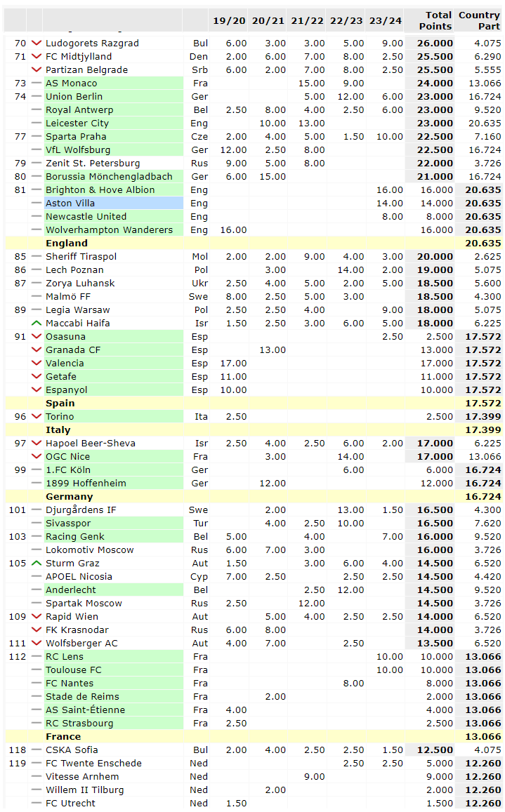Click the green up arrow beside Sturm Graz
The width and height of the screenshot is (505, 812).
(37, 563)
